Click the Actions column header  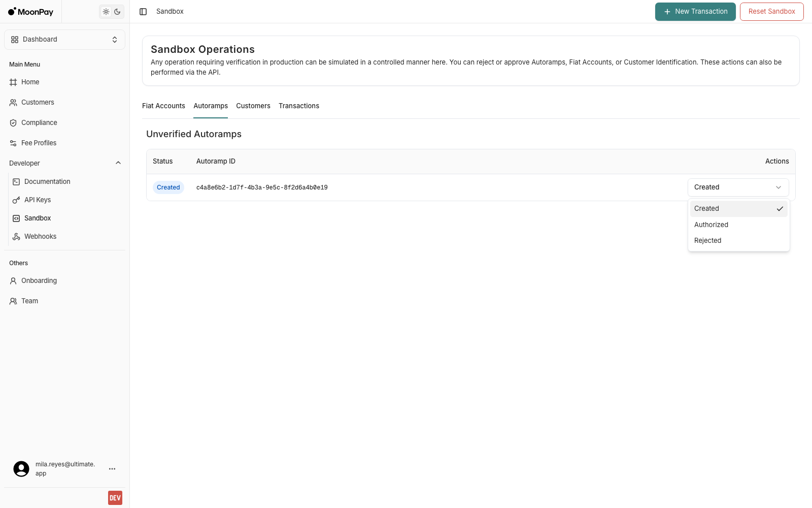pyautogui.click(x=777, y=162)
